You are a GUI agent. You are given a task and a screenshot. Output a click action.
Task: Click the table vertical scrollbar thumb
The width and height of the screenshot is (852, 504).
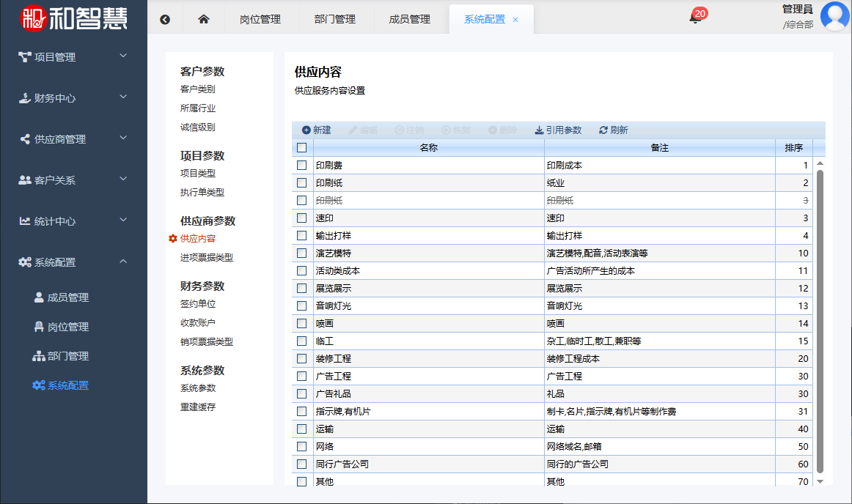click(820, 322)
